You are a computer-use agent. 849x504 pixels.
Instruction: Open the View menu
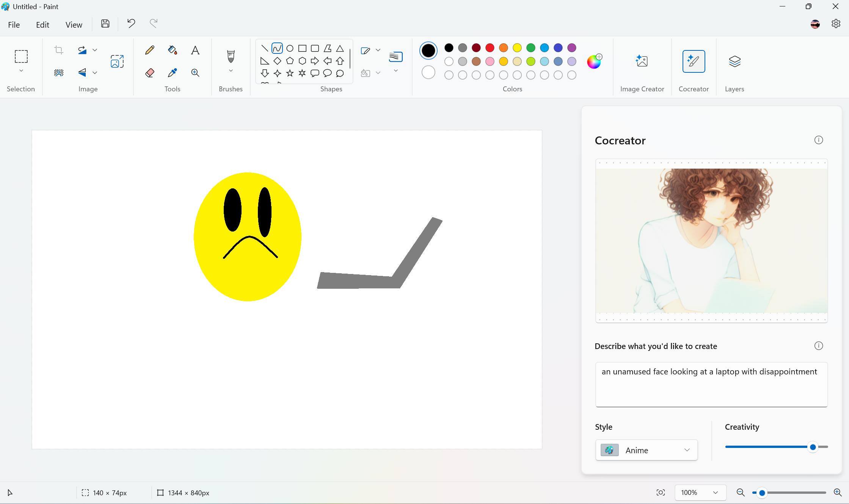pyautogui.click(x=74, y=25)
